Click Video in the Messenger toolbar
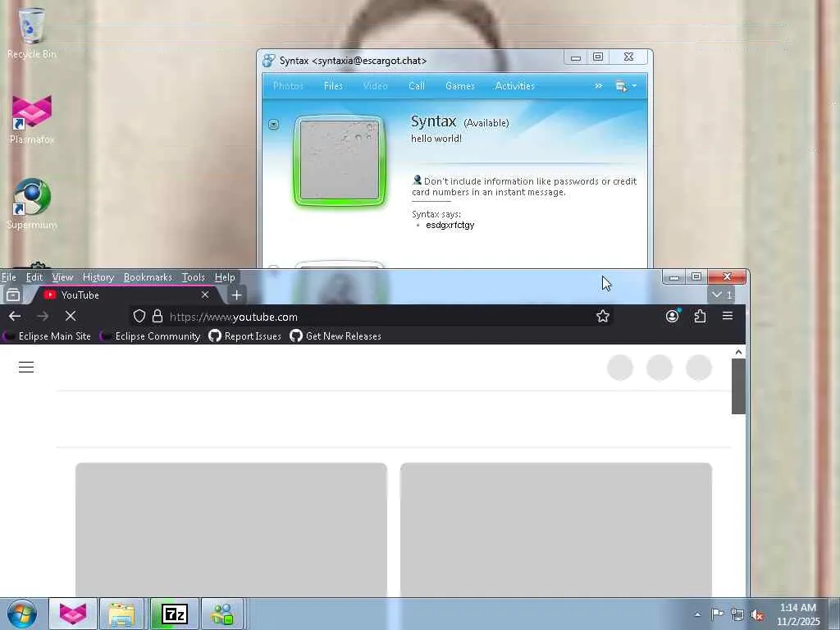 374,85
